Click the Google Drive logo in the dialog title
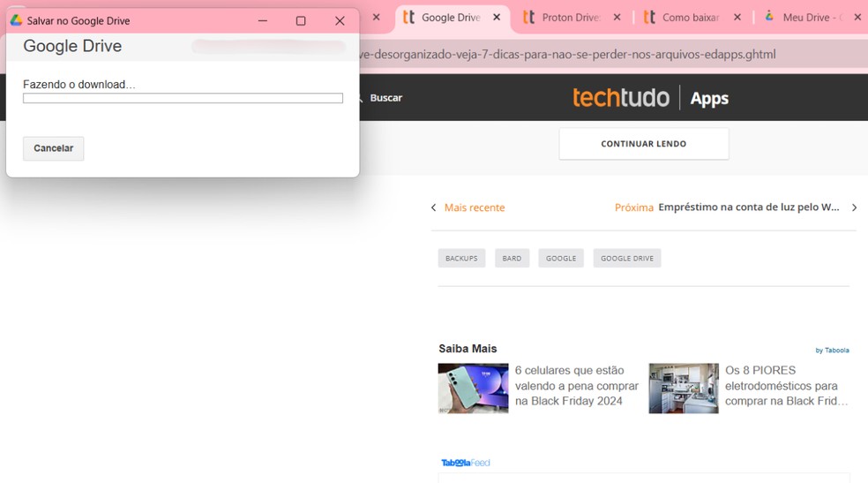Viewport: 868px width, 483px height. (16, 20)
